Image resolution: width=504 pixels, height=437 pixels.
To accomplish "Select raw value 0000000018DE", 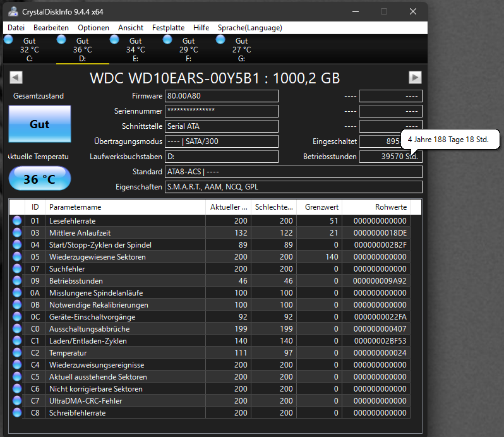I will coord(380,232).
